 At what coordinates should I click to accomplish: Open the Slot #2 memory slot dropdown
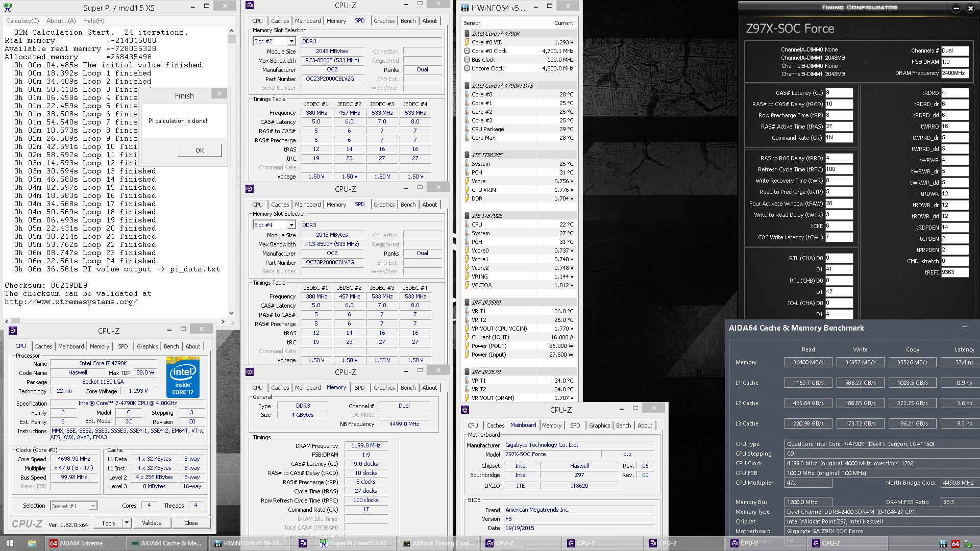click(291, 41)
